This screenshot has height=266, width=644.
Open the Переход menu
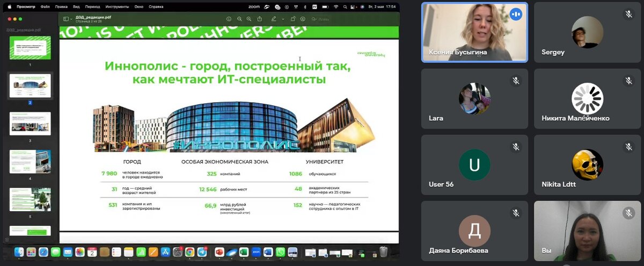(x=93, y=6)
